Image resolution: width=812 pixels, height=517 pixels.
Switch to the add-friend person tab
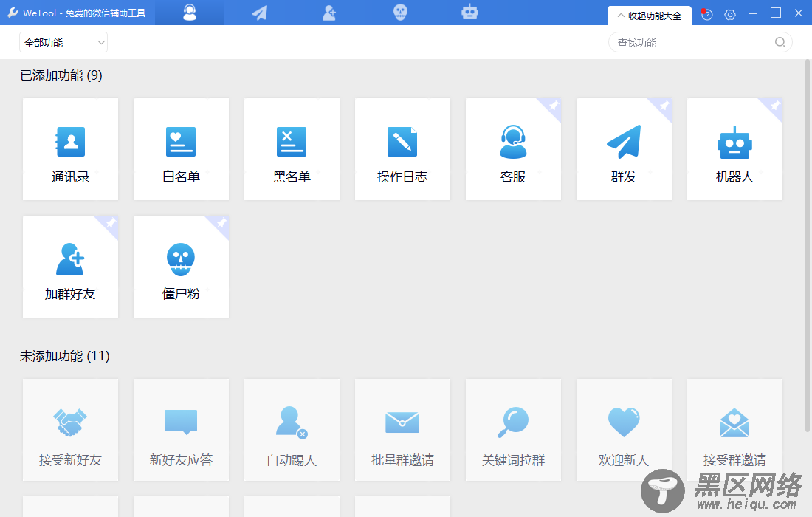tap(329, 13)
